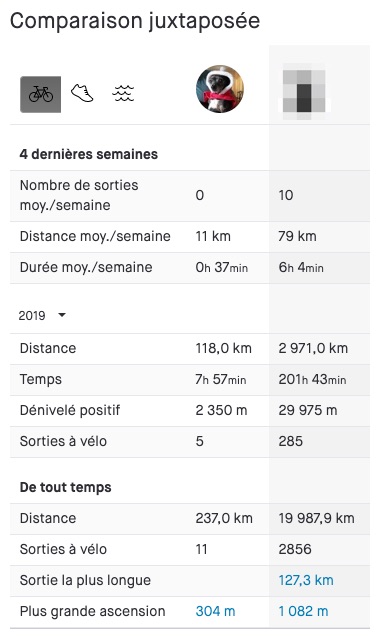Screen dimensions: 382x644
Task: Open the pixelated athlete avatar
Action: point(304,91)
